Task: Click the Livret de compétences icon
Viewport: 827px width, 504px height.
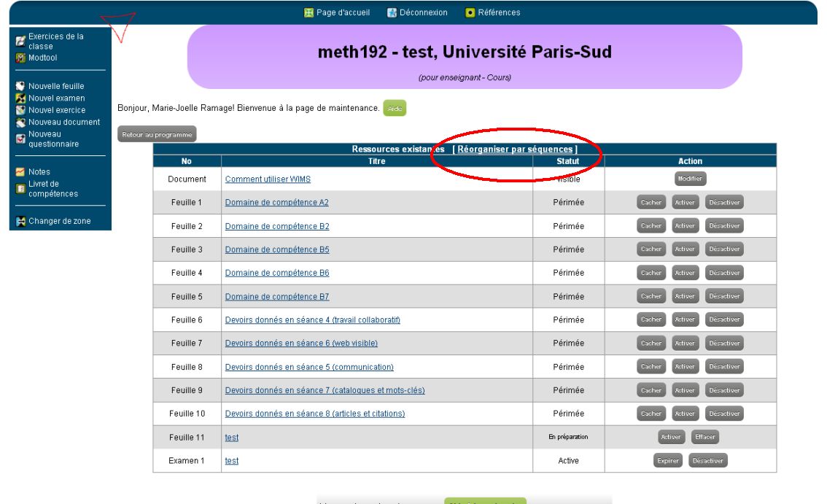Action: (x=20, y=189)
